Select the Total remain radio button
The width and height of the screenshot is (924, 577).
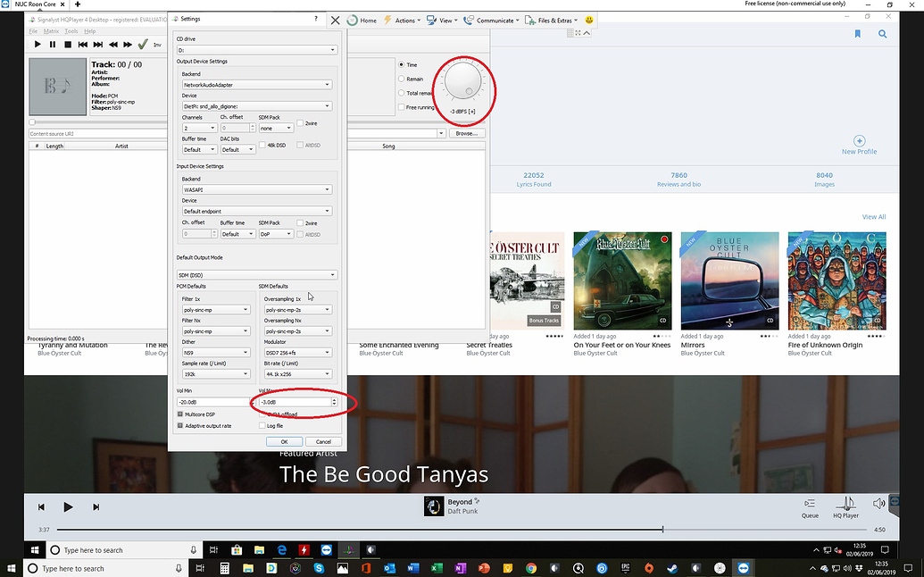pyautogui.click(x=402, y=93)
